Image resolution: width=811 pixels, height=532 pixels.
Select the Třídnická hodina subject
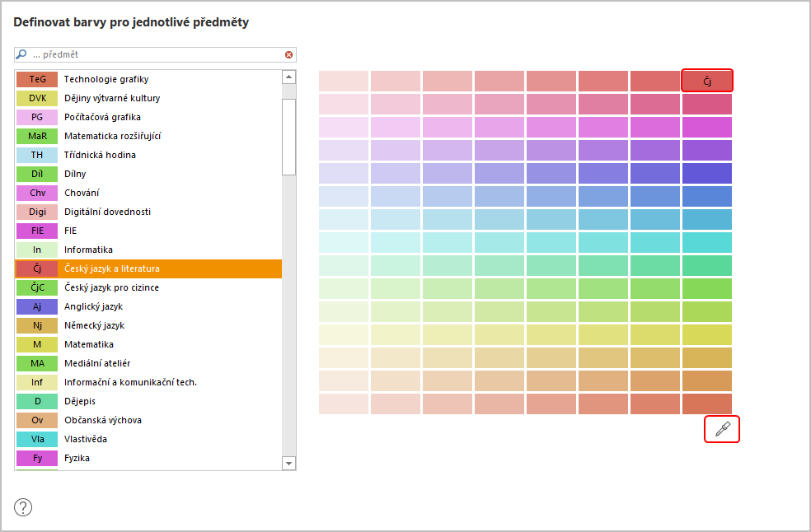point(148,155)
